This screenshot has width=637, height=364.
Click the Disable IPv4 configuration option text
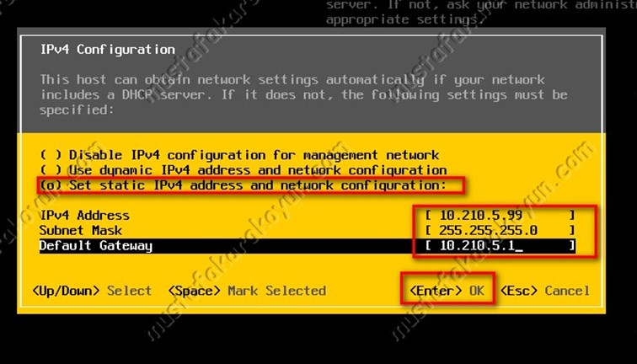pos(254,155)
